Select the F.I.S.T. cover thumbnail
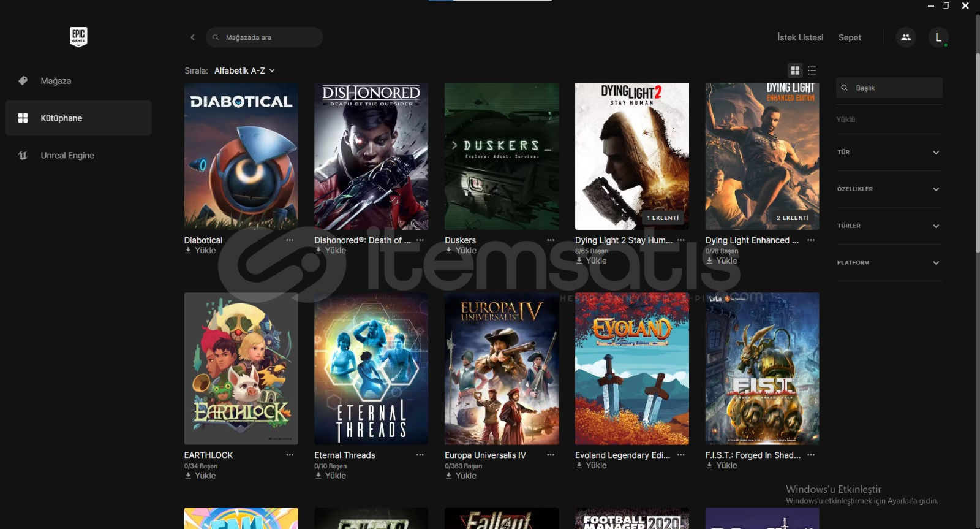This screenshot has height=529, width=980. click(x=763, y=368)
